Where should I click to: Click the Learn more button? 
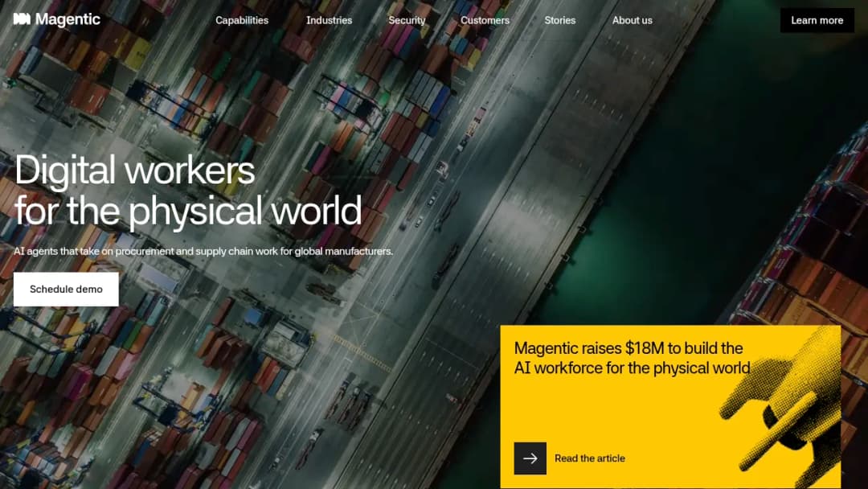click(x=817, y=20)
